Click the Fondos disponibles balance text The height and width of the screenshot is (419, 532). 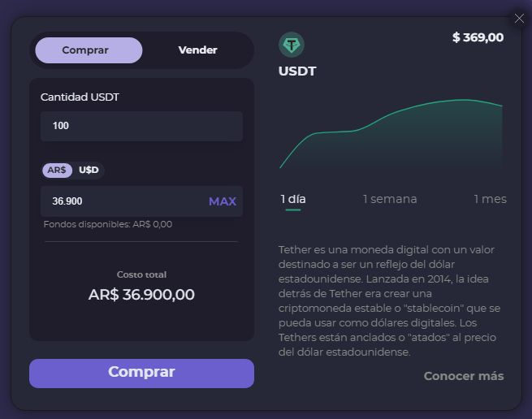pos(108,224)
